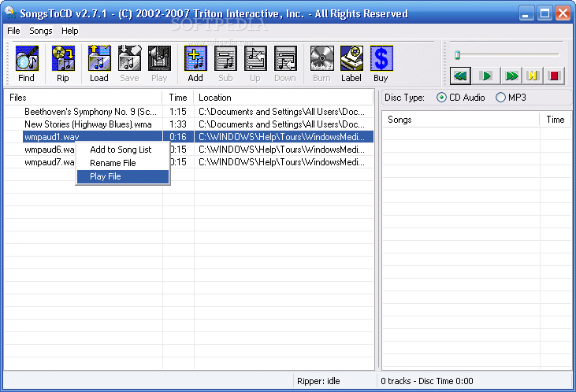The height and width of the screenshot is (392, 576).
Task: Select the Rip CD tool
Action: tap(63, 64)
